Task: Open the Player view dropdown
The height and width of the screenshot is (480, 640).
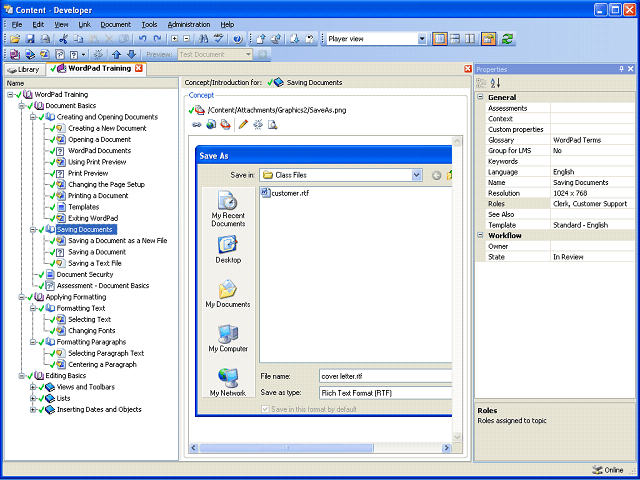Action: [422, 39]
